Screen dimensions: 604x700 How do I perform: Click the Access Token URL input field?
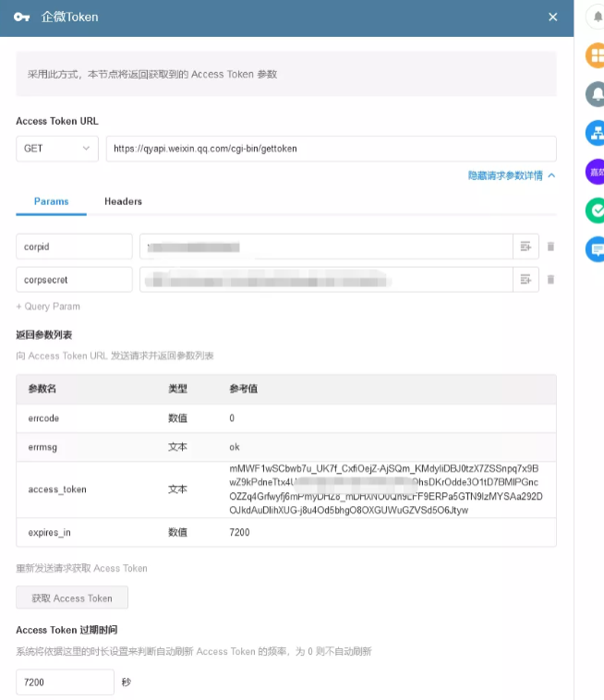pyautogui.click(x=331, y=149)
